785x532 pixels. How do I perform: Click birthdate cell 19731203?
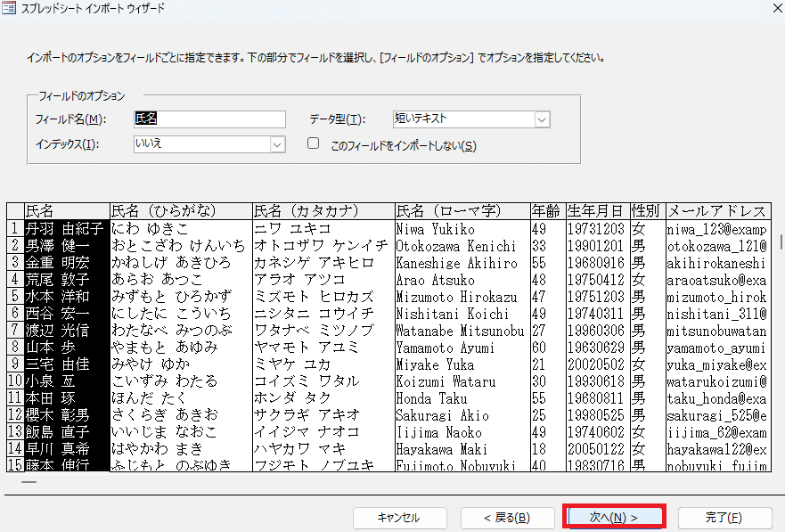pos(598,229)
